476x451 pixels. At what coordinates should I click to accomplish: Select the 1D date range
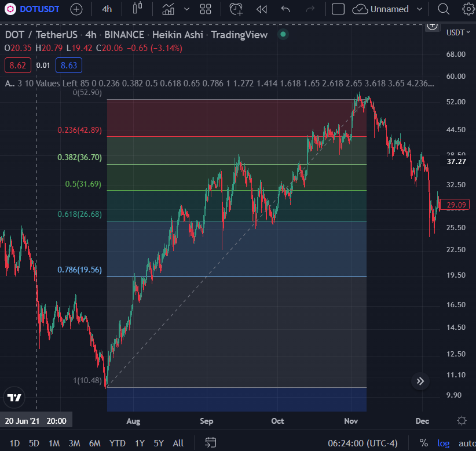[x=14, y=443]
